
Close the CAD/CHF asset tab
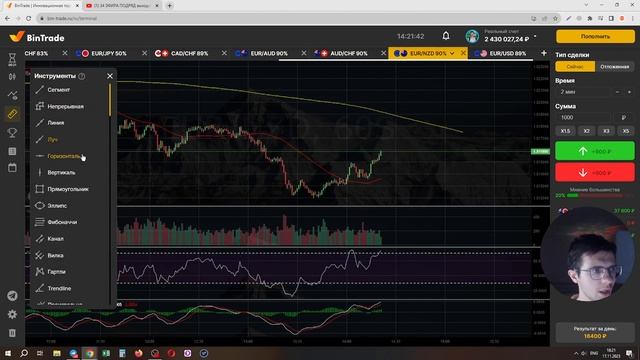point(224,53)
